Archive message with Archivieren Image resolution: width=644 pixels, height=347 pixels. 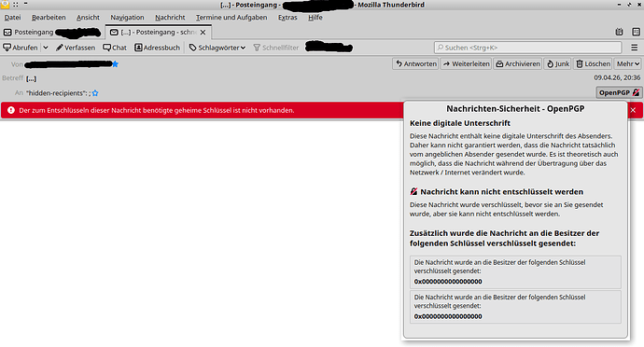(x=518, y=63)
